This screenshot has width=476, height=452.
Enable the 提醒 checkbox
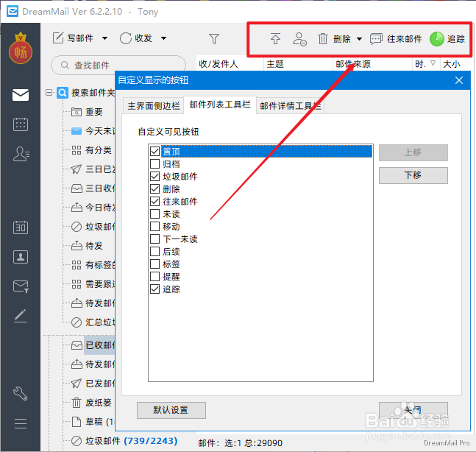tap(154, 276)
